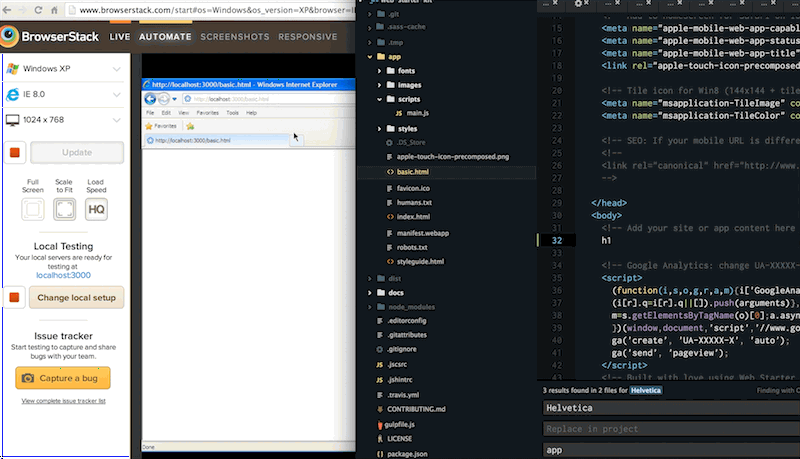800x459 pixels.
Task: Open View complete issue tracker list link
Action: coord(63,401)
